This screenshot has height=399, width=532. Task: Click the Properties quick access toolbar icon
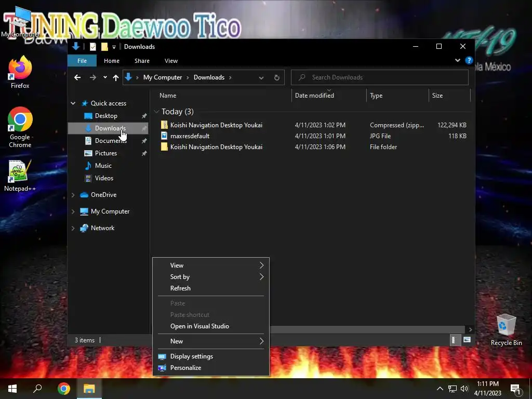click(93, 47)
